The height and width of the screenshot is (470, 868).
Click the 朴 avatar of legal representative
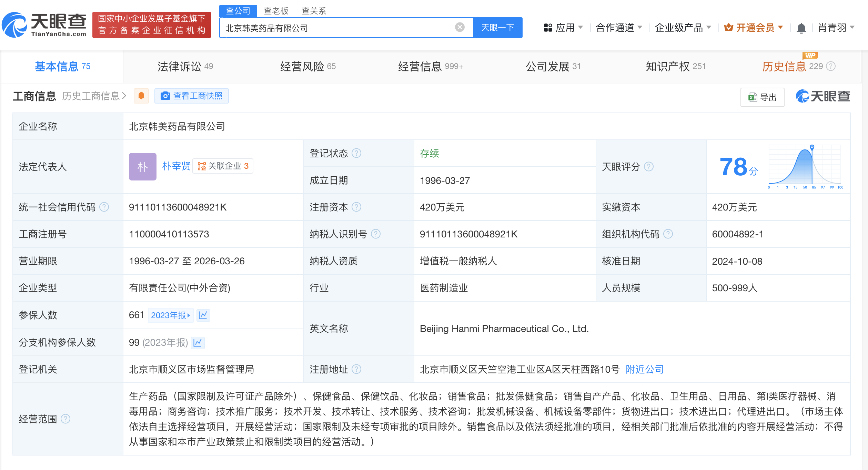(143, 167)
